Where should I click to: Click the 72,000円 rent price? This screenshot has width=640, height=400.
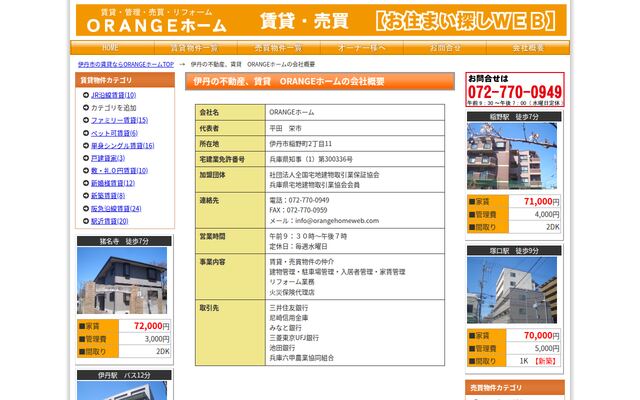[x=151, y=326]
